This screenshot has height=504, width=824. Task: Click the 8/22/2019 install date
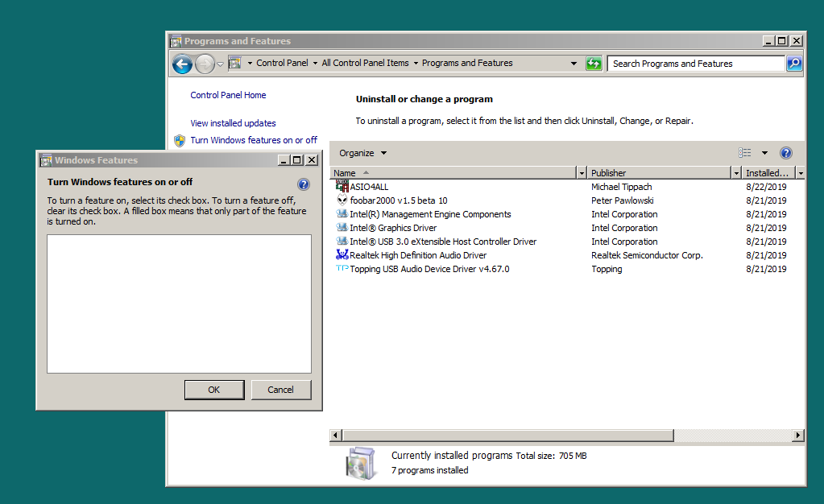point(766,187)
